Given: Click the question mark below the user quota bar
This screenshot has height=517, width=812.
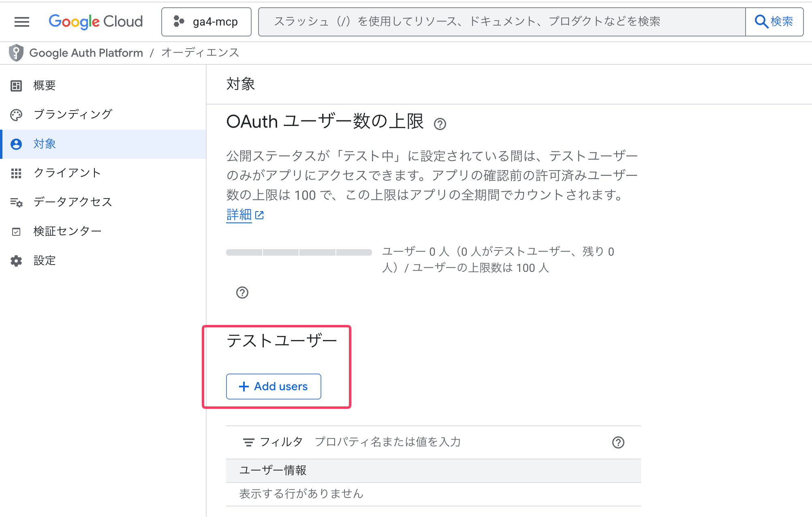Looking at the screenshot, I should pos(242,293).
